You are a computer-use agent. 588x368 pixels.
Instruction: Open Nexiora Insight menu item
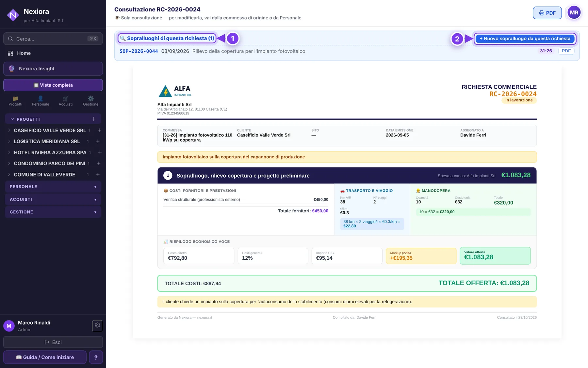pos(53,69)
